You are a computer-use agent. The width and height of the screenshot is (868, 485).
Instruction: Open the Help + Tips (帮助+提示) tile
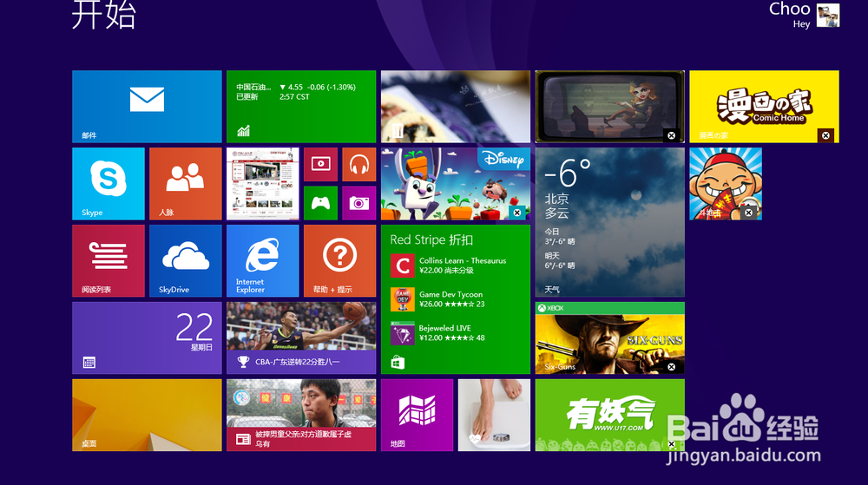(339, 260)
